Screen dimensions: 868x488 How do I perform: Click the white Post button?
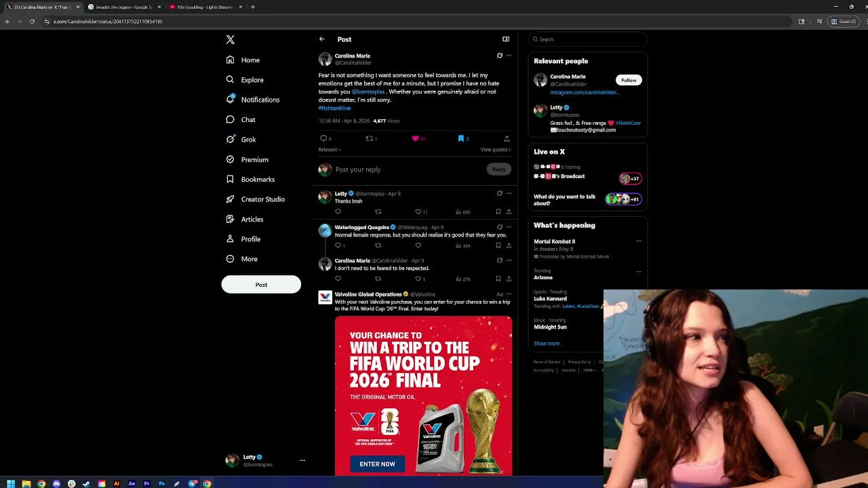pos(261,285)
